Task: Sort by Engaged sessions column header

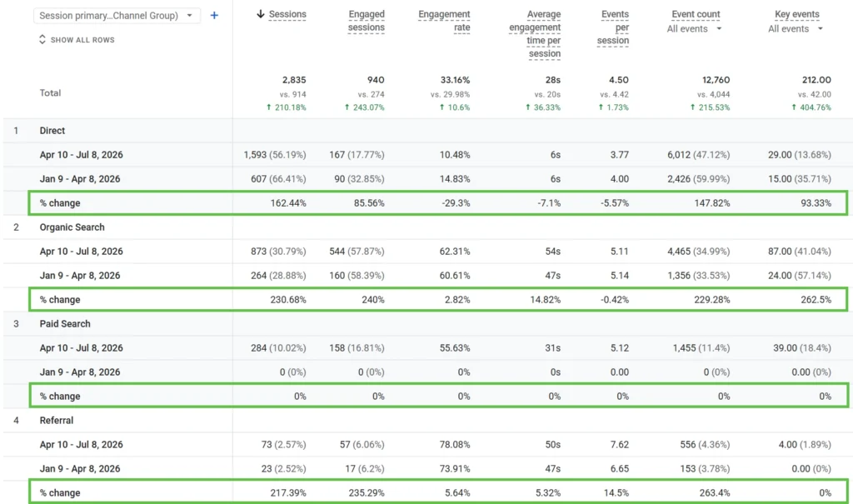Action: click(x=367, y=21)
